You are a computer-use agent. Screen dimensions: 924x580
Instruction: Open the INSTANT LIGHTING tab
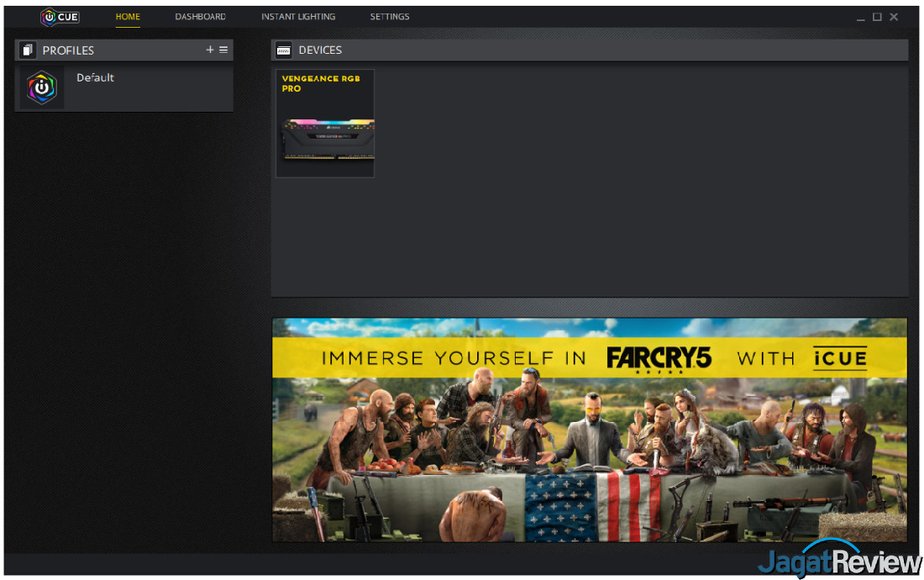click(298, 17)
